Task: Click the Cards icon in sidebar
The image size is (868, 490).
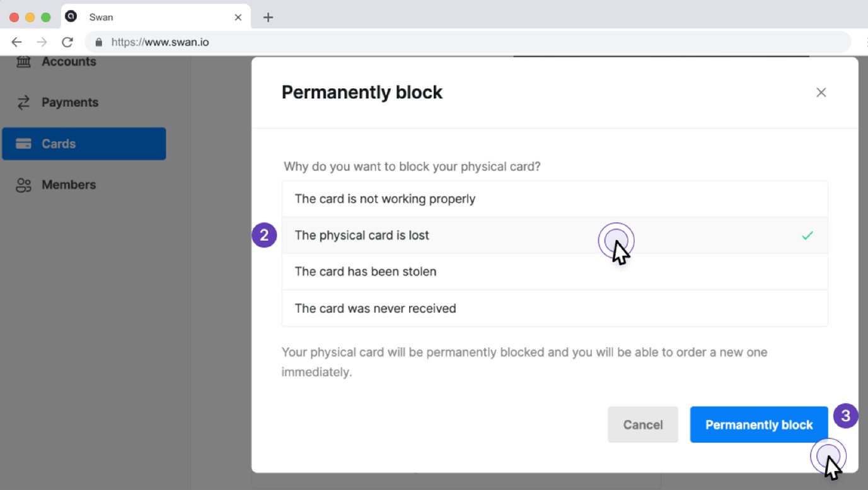Action: (23, 144)
